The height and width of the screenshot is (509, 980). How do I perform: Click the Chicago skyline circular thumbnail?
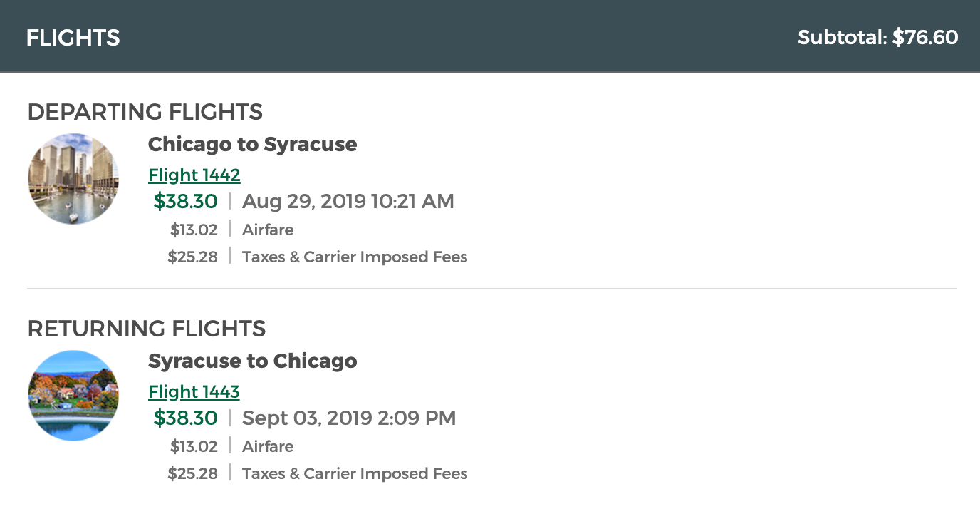pos(73,179)
